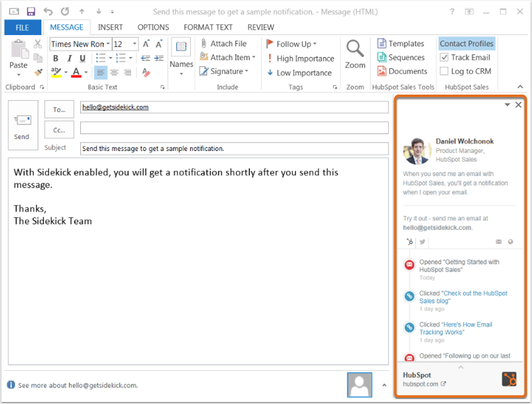Viewport: 532px width, 404px height.
Task: Open HubSpot Sequences
Action: click(401, 58)
